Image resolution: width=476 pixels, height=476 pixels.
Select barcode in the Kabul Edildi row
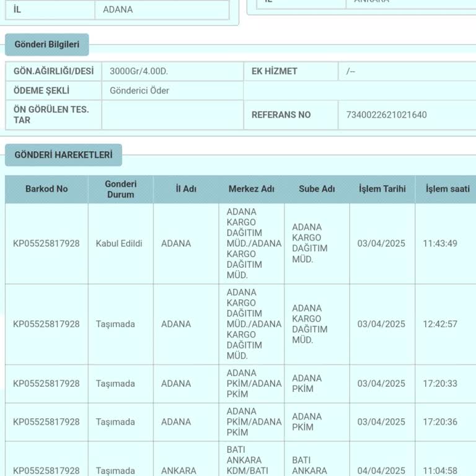(46, 244)
